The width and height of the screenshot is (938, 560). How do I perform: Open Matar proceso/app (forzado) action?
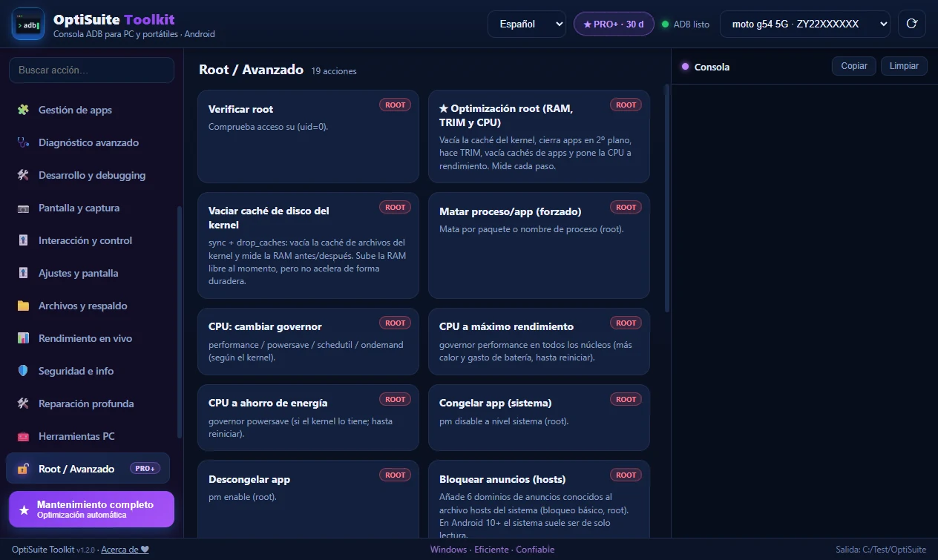coord(539,246)
